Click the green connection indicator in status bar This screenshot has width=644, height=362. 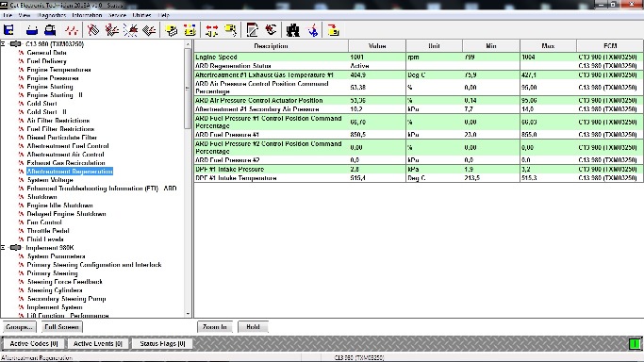click(x=635, y=343)
